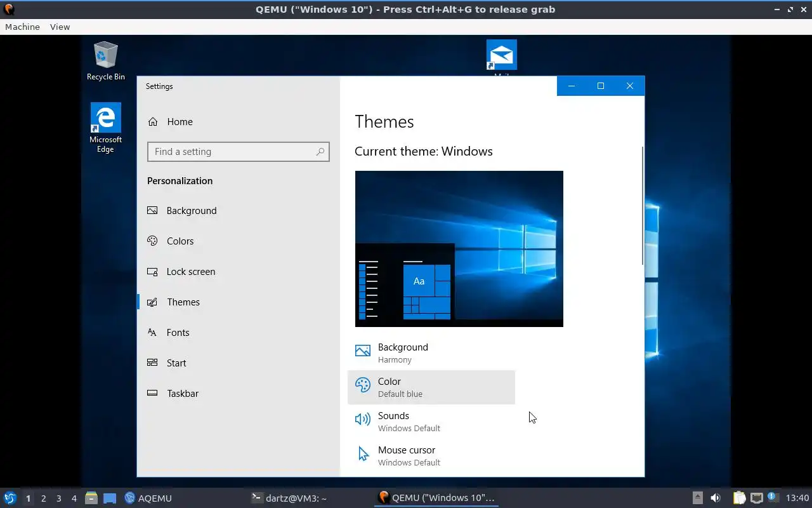812x508 pixels.
Task: Select the Microsoft Edge desktop shortcut
Action: 105,128
